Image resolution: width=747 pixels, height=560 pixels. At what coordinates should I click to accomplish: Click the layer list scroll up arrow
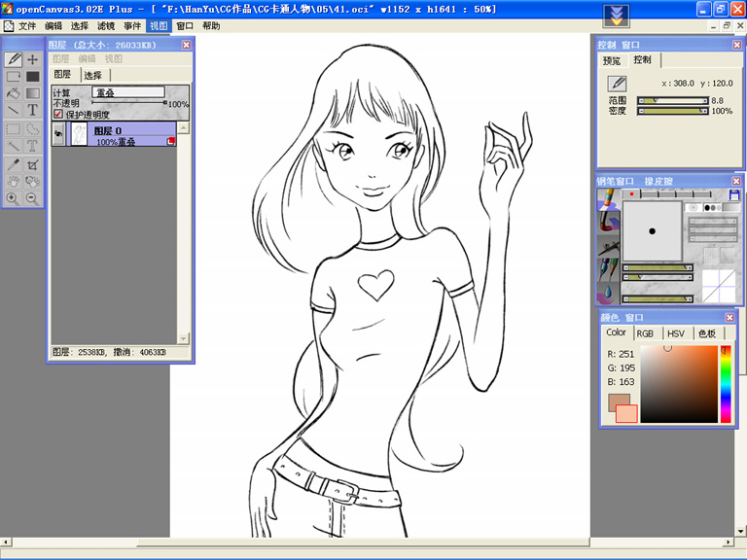[183, 127]
